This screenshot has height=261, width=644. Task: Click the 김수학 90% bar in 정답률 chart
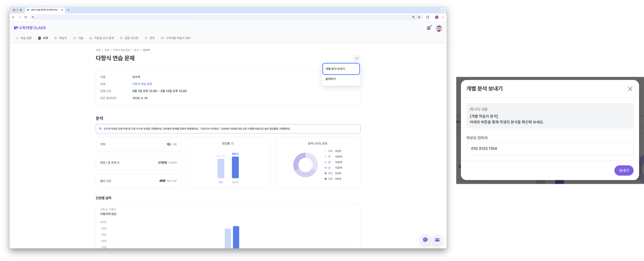[235, 167]
